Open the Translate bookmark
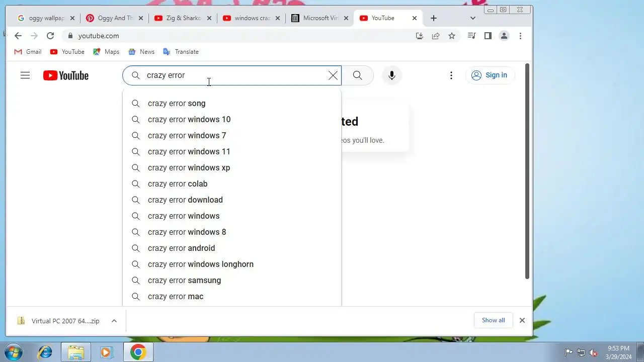 181,52
